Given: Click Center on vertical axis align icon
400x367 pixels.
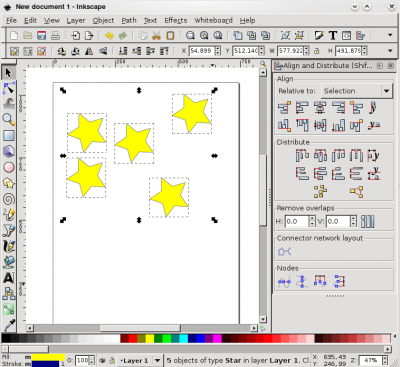Looking at the screenshot, I should tap(320, 108).
